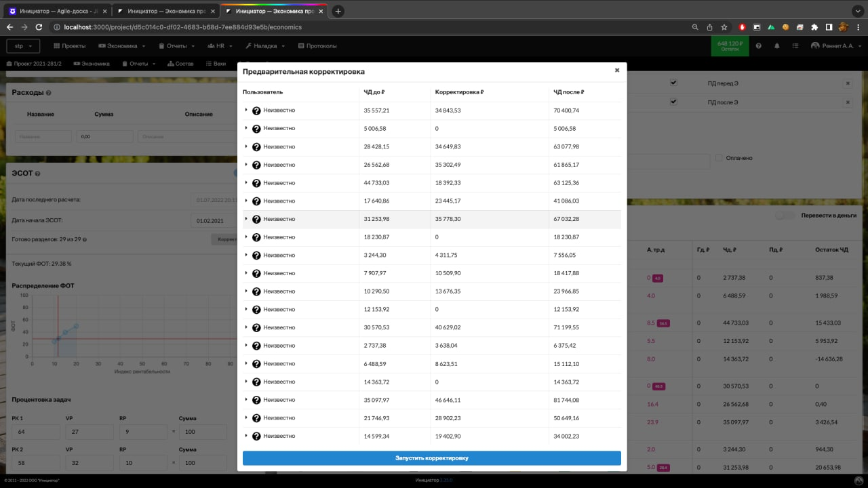The image size is (868, 488).
Task: Click unknown-user icon in row 14 599,34
Action: tap(256, 436)
